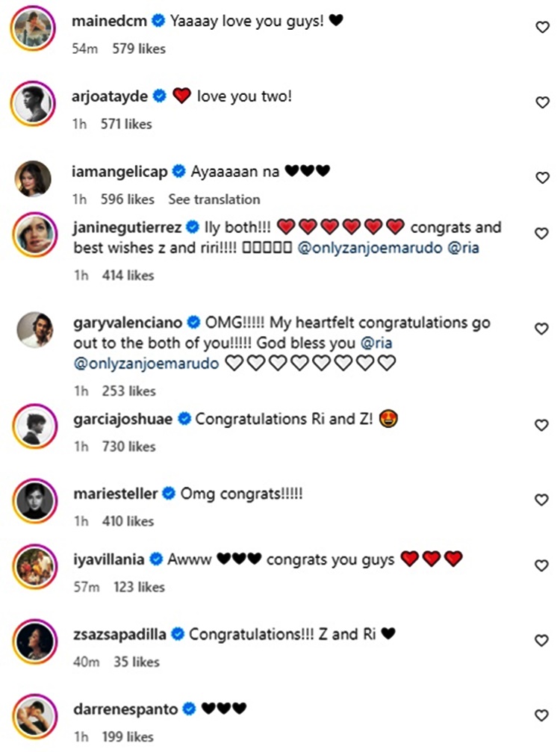This screenshot has height=752, width=560.
Task: View garyvalenciano's profile avatar
Action: tap(34, 329)
